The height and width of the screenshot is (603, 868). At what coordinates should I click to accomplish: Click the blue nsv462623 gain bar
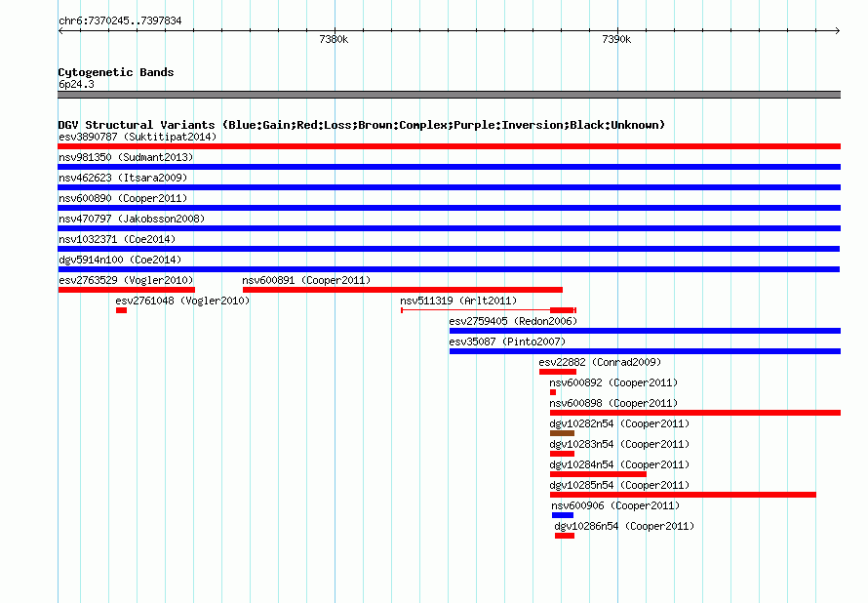(449, 187)
